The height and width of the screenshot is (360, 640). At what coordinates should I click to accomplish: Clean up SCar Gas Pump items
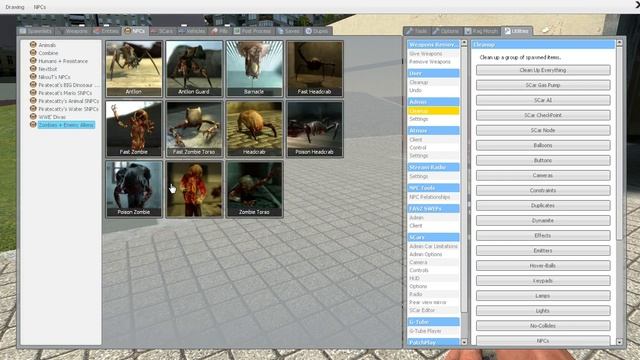(543, 85)
